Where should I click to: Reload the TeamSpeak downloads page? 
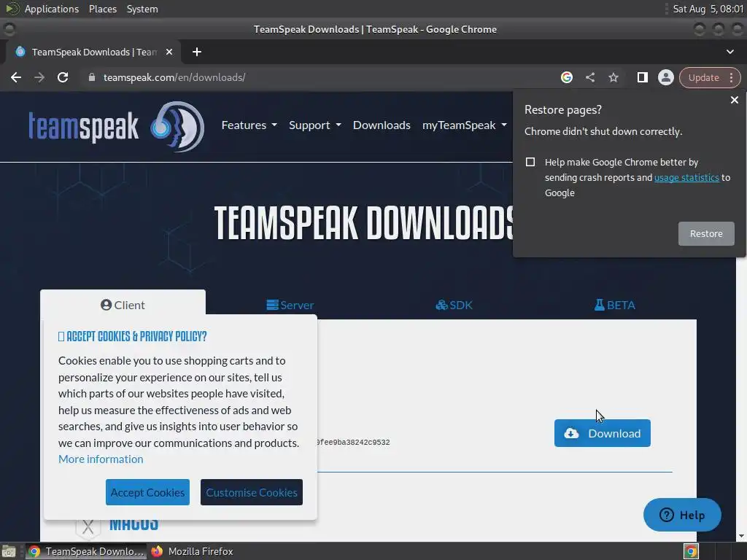pyautogui.click(x=63, y=77)
